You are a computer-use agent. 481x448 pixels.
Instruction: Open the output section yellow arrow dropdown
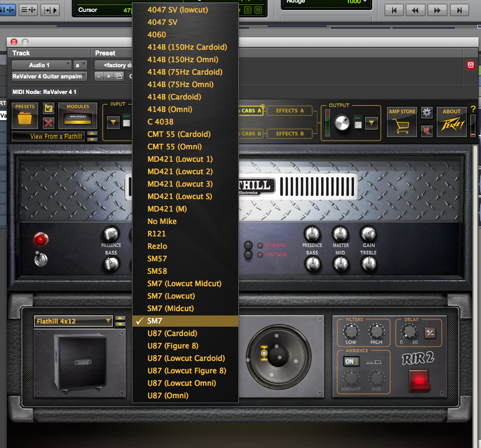pos(371,123)
